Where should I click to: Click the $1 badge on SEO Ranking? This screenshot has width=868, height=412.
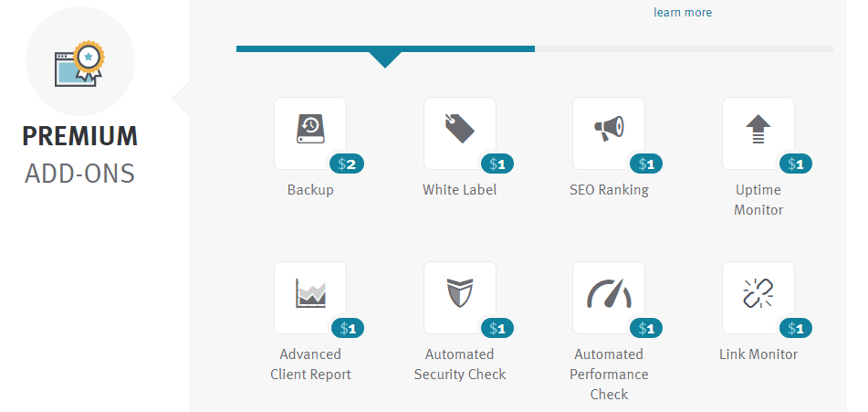pyautogui.click(x=646, y=164)
